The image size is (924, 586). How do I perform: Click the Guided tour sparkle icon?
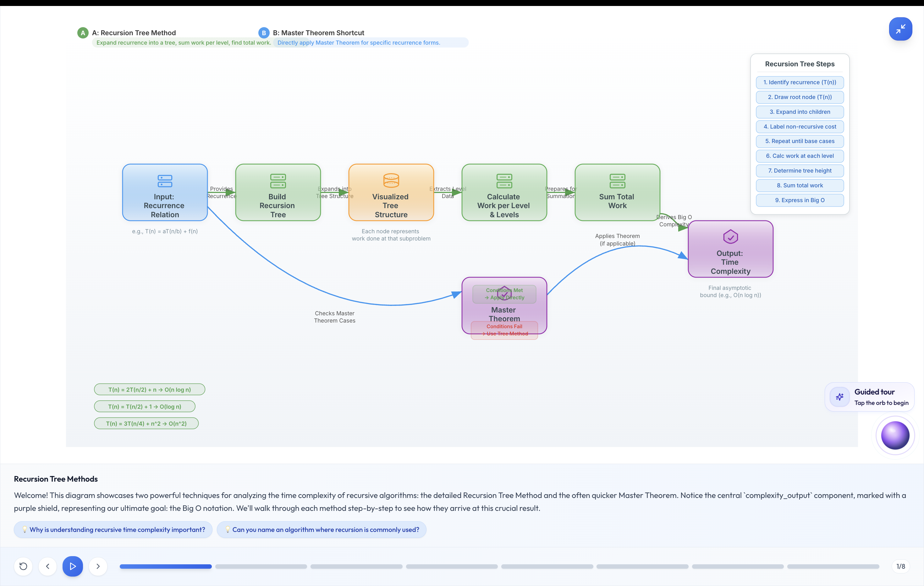839,397
